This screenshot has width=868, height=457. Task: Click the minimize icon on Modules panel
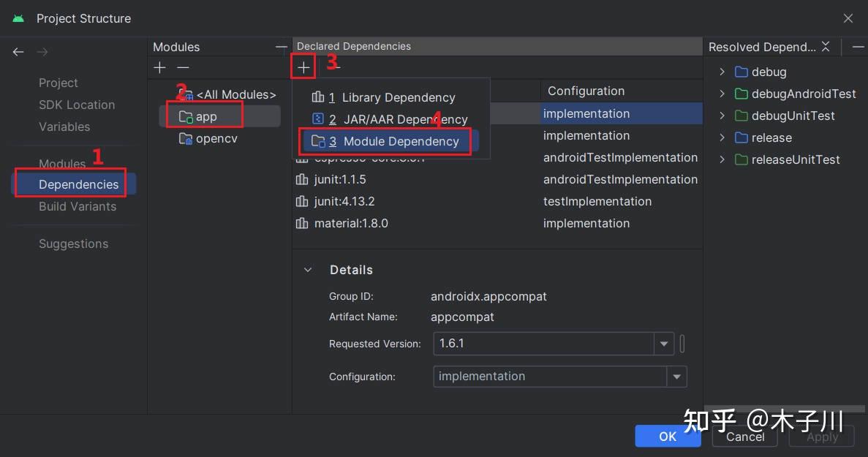pos(282,46)
